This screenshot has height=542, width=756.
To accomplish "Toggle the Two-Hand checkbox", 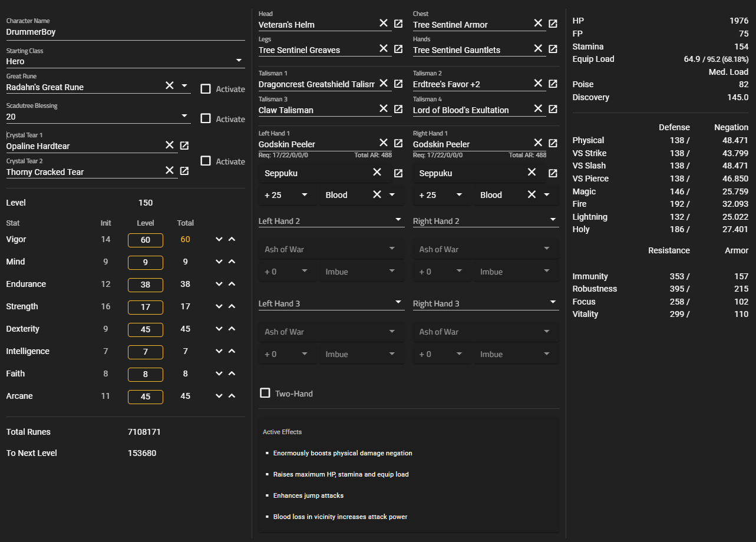I will click(265, 393).
